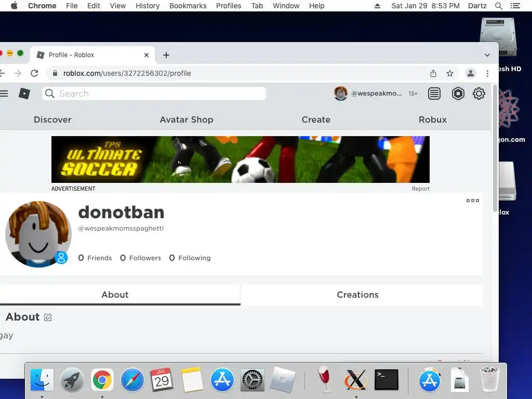Open a new Chrome tab

point(166,55)
